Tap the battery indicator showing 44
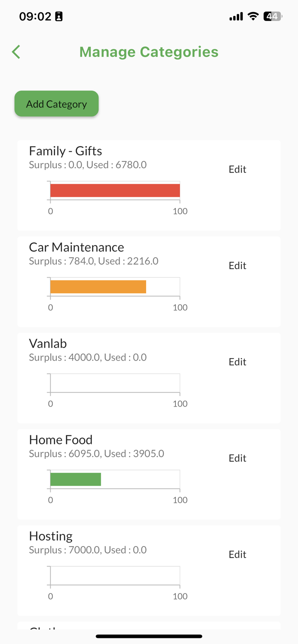 (x=273, y=16)
